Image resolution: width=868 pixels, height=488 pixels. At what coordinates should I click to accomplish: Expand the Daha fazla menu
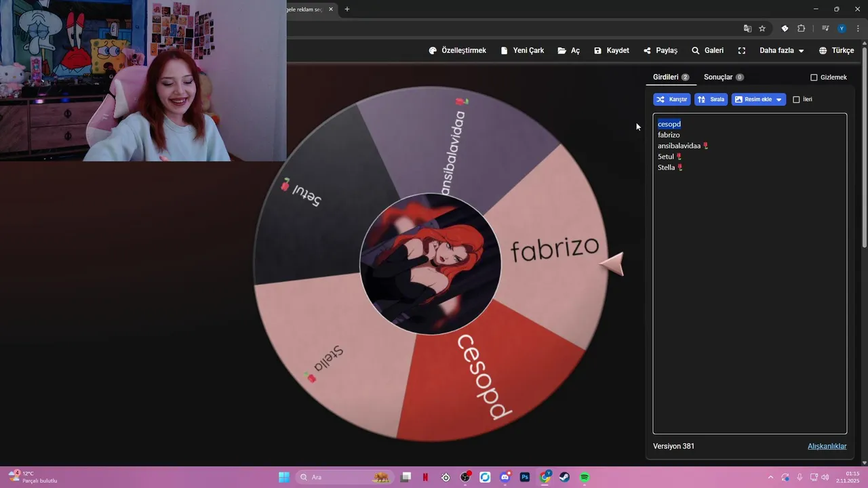point(782,51)
